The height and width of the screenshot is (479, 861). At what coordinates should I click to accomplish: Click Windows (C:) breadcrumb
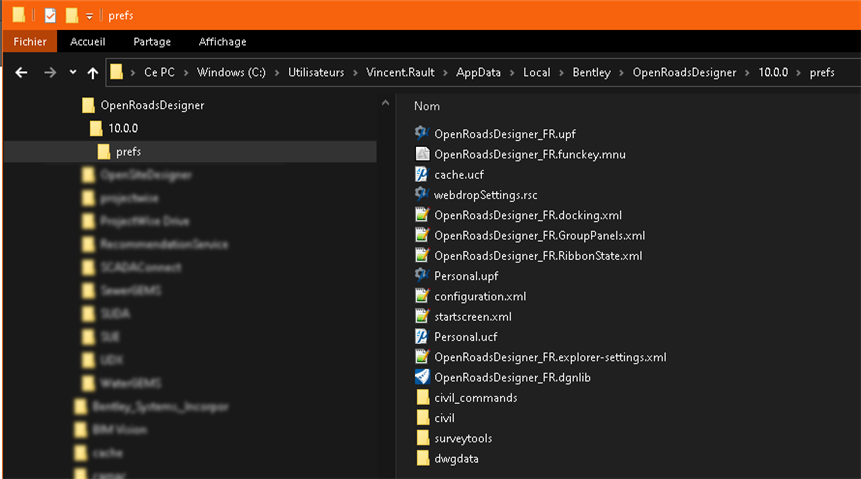coord(231,73)
